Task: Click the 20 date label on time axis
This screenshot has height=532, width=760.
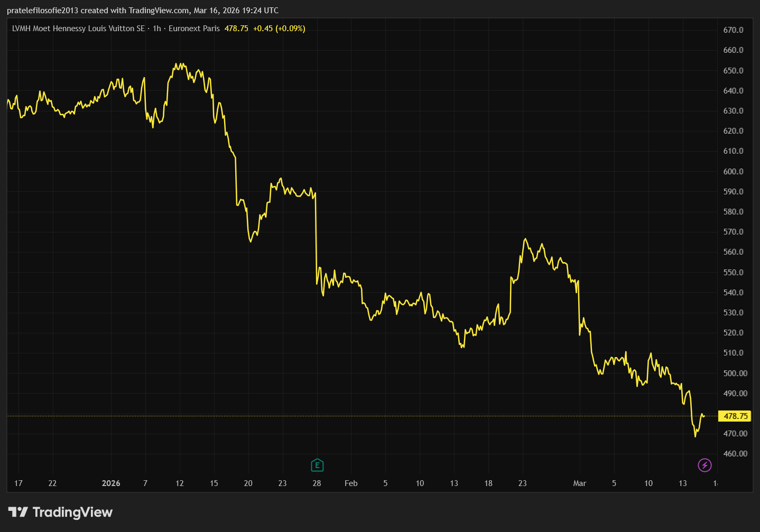Action: click(x=248, y=483)
